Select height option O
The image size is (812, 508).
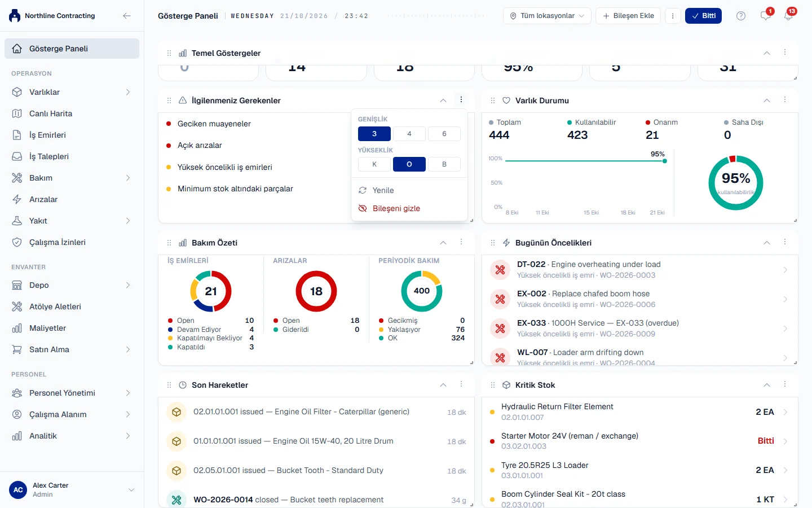(x=409, y=164)
